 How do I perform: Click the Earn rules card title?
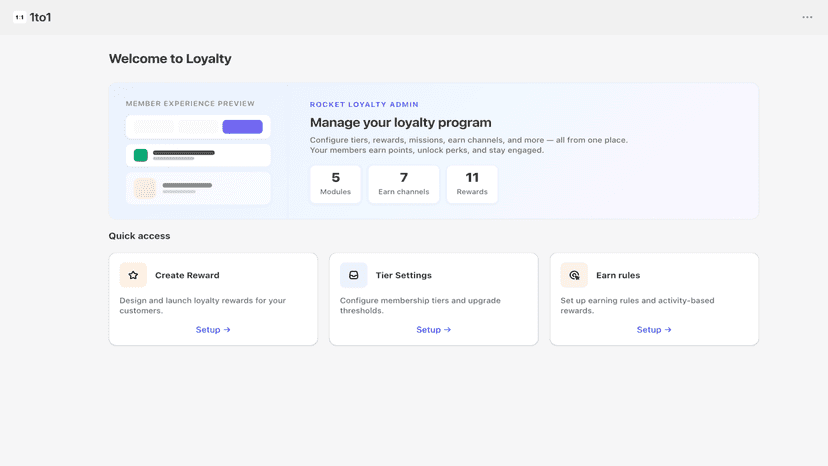618,275
